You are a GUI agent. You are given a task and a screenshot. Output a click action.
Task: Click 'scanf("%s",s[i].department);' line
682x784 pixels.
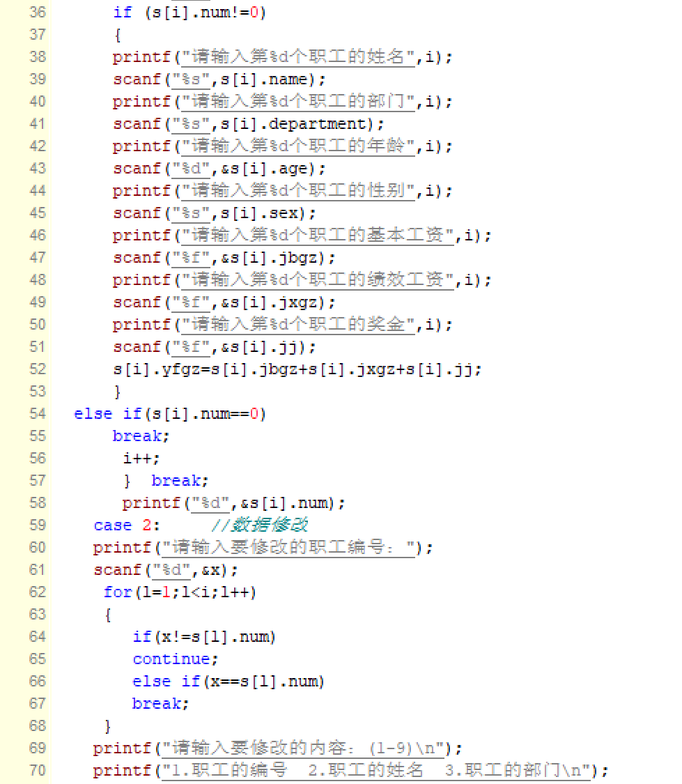(248, 124)
